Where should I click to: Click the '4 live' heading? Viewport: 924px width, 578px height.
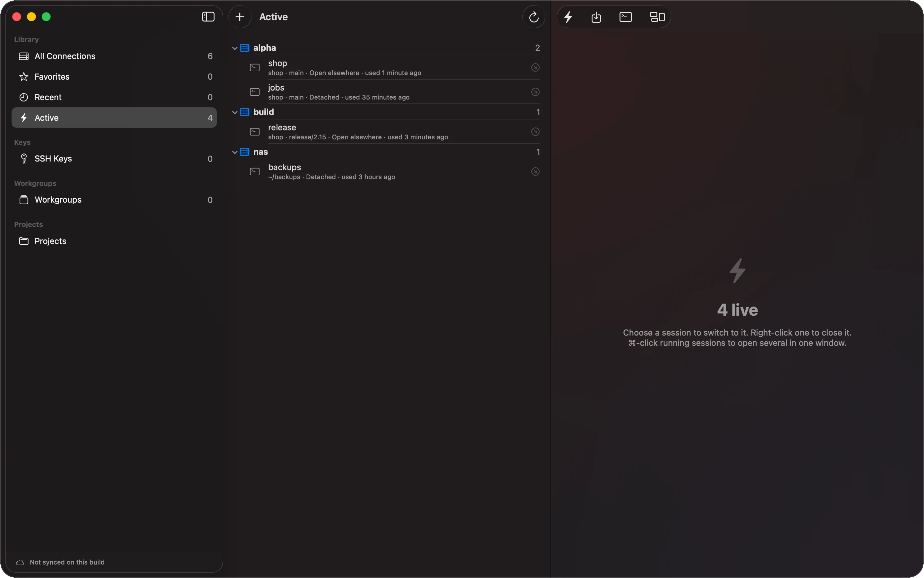click(737, 310)
